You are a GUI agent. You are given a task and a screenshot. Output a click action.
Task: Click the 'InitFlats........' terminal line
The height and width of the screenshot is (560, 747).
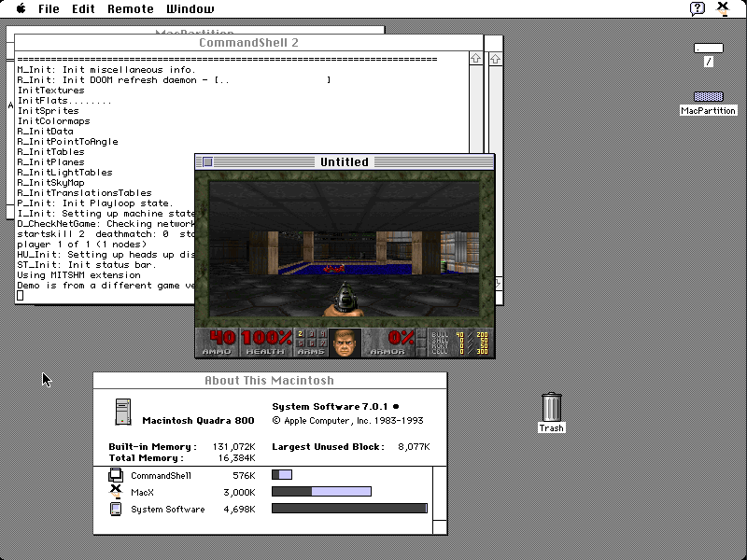pyautogui.click(x=64, y=101)
